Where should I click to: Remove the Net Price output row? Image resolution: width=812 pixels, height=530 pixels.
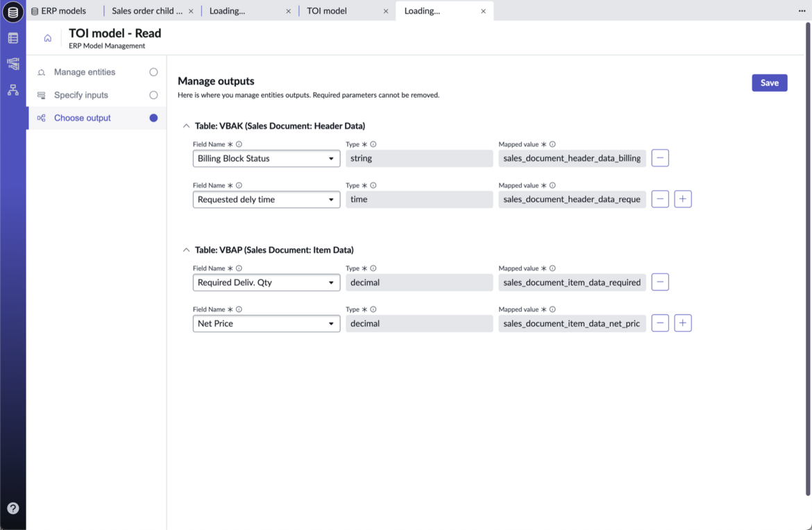click(660, 323)
